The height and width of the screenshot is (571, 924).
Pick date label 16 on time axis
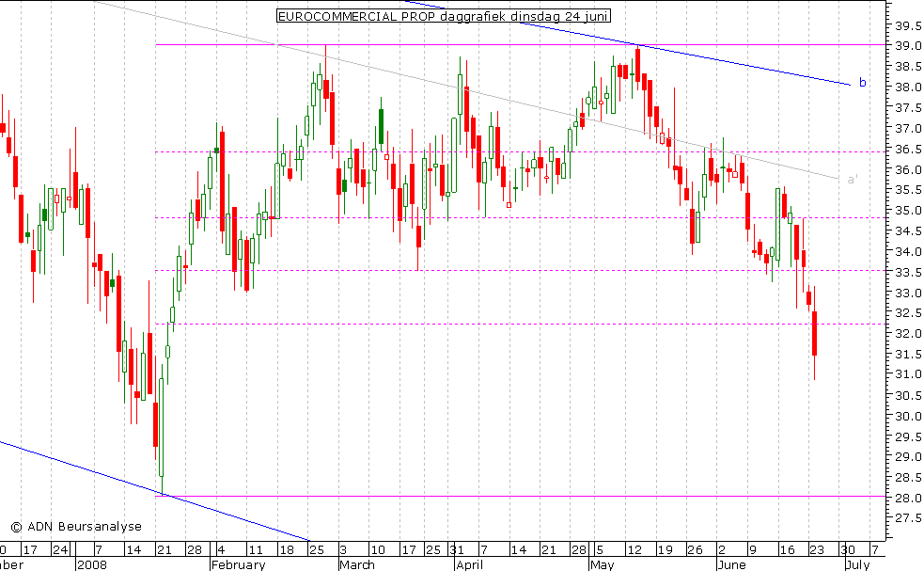(788, 549)
